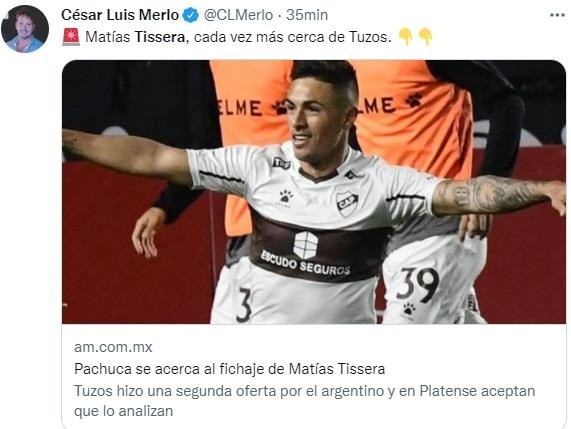Click the card description starting Tuzos hizo una

[304, 401]
